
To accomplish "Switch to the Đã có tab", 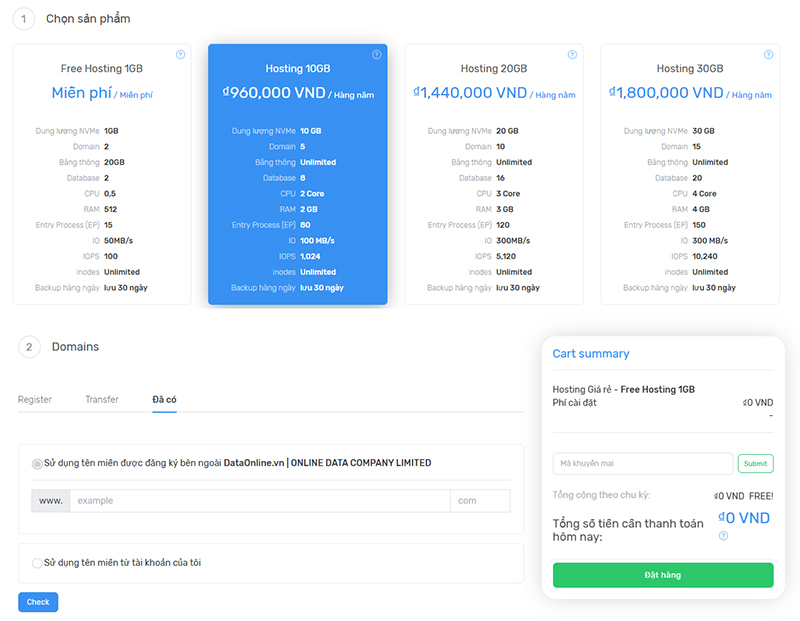I will 164,400.
